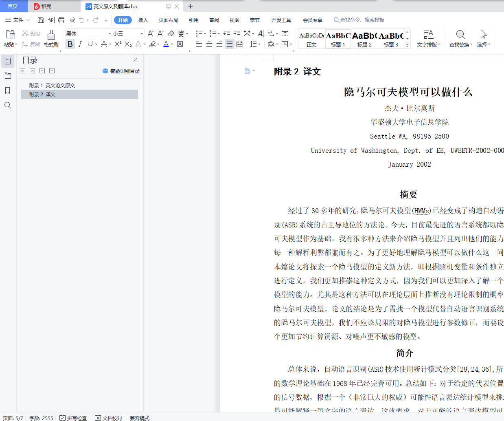Click the Print icon

pos(61,20)
